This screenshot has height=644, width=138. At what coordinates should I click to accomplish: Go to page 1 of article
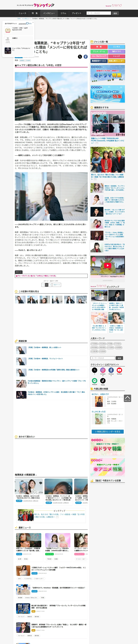[x=43, y=285]
